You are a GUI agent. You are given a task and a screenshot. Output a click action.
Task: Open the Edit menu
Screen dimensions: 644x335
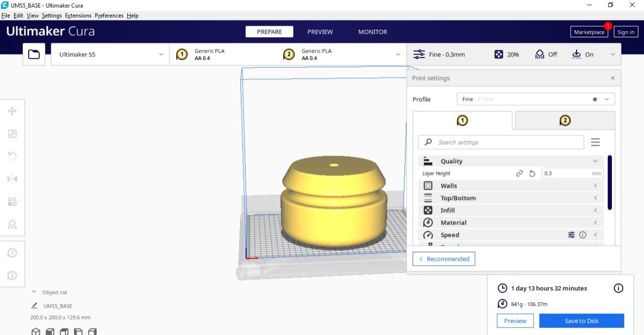(x=18, y=16)
